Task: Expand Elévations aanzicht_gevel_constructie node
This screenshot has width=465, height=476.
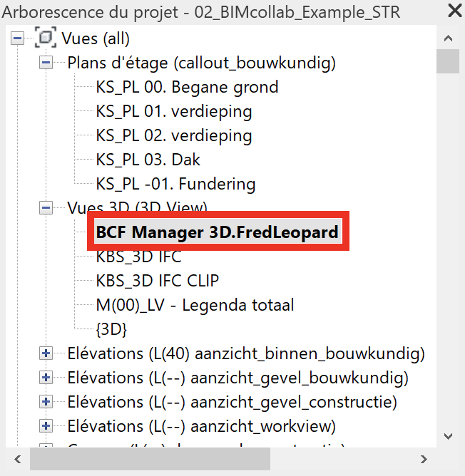Action: tap(46, 402)
